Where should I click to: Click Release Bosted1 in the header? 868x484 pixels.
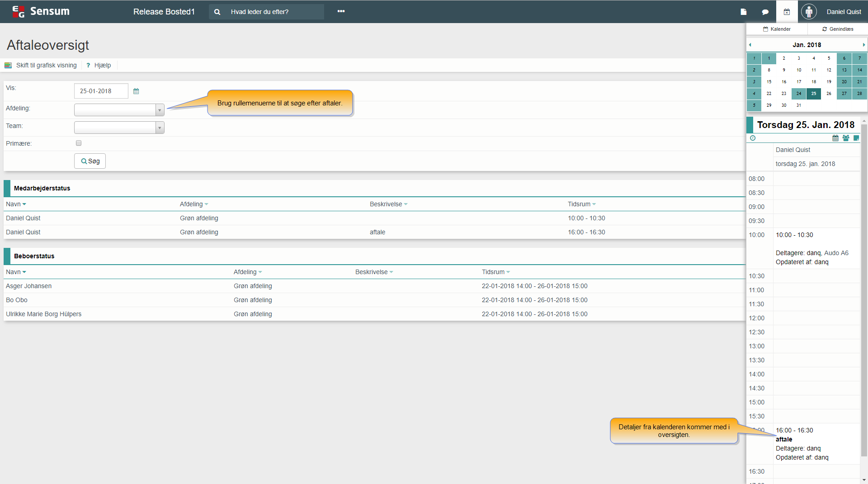point(164,12)
